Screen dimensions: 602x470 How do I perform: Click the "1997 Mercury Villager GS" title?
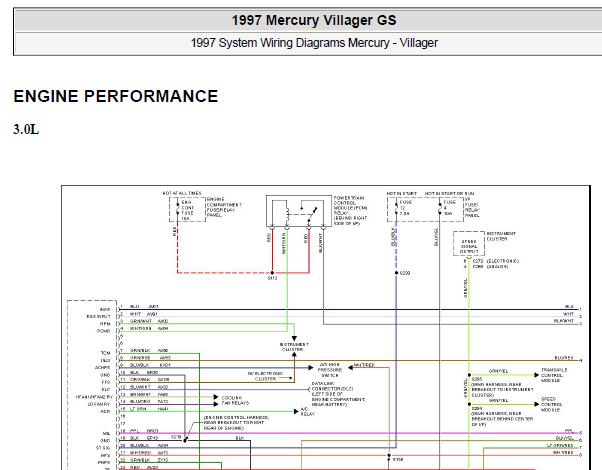pos(314,20)
